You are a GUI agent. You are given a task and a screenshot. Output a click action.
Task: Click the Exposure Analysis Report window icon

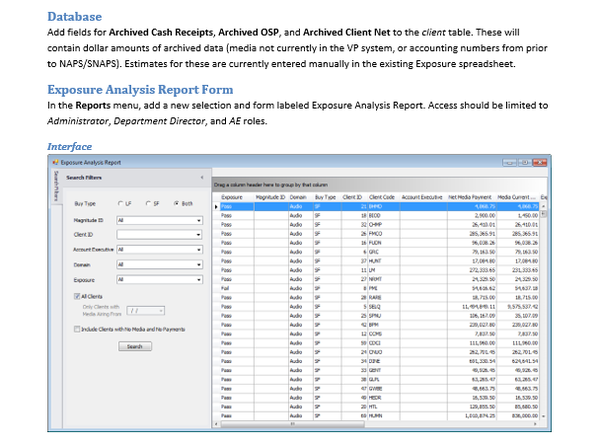tap(55, 160)
